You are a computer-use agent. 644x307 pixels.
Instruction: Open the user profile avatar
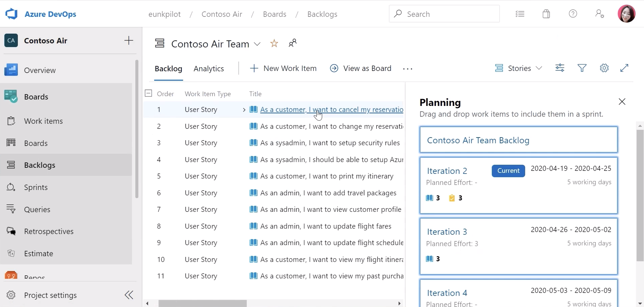tap(626, 14)
